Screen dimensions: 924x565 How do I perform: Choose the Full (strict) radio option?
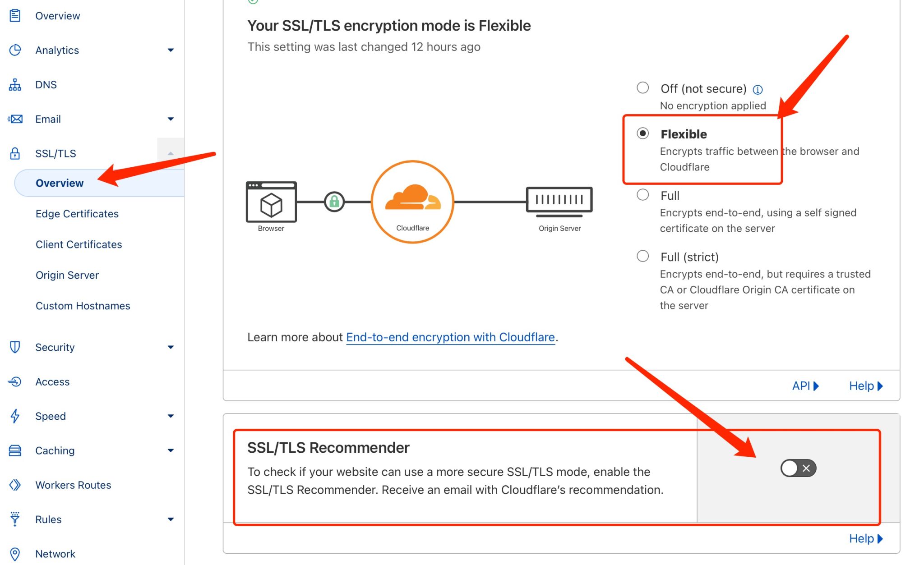[642, 256]
